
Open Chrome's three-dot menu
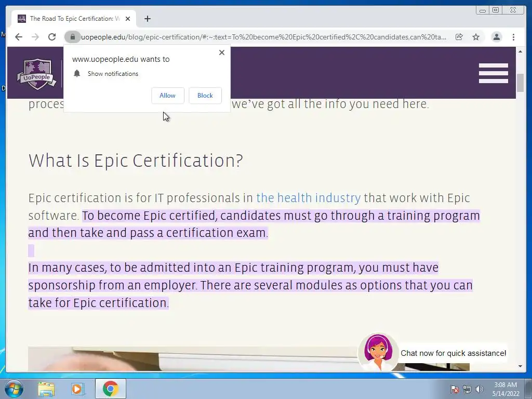point(513,37)
